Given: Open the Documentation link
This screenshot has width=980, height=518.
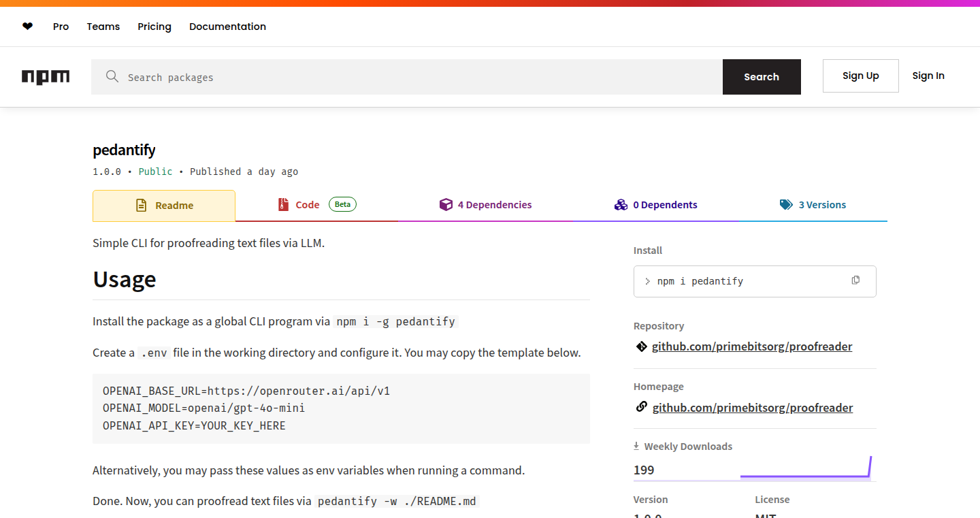Looking at the screenshot, I should pyautogui.click(x=227, y=27).
